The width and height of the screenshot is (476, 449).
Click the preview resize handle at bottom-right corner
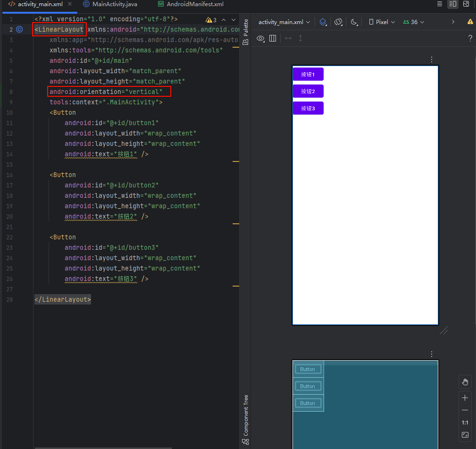tap(443, 330)
